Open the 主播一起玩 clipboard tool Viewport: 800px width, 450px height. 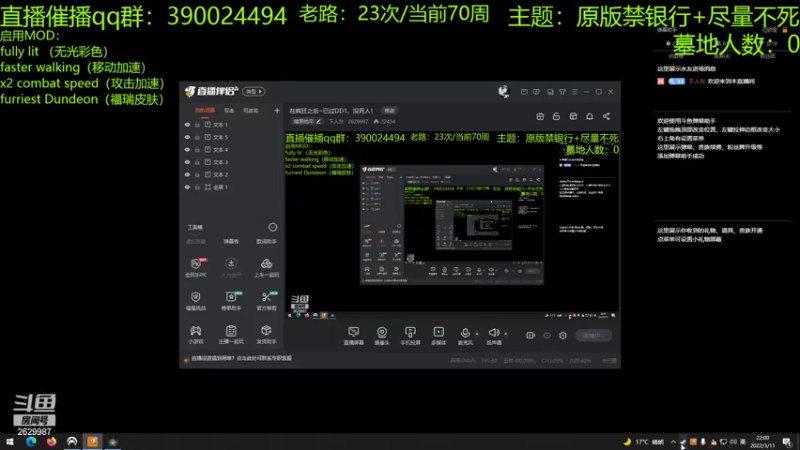pyautogui.click(x=231, y=335)
